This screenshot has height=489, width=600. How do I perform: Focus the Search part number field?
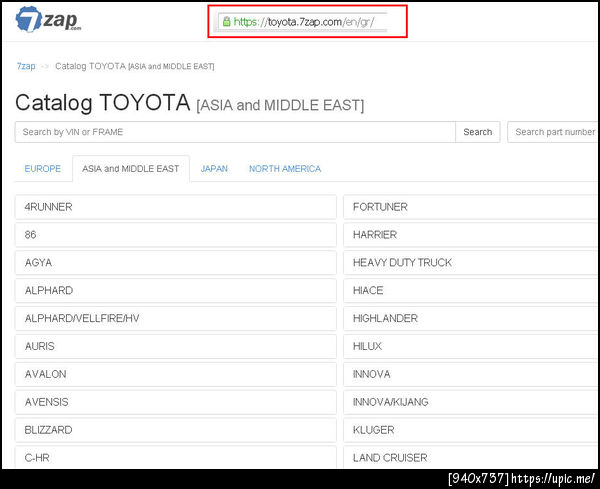tap(553, 132)
